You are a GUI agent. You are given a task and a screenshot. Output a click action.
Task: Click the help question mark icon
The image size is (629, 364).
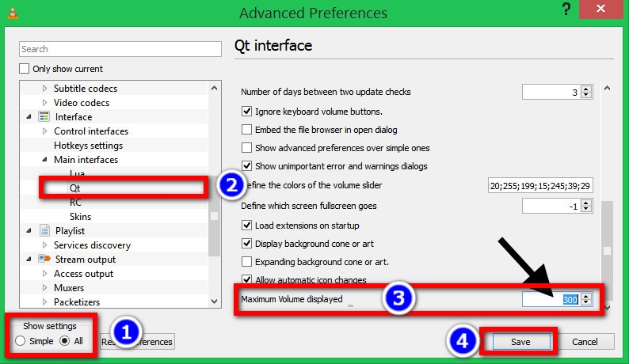(x=566, y=9)
